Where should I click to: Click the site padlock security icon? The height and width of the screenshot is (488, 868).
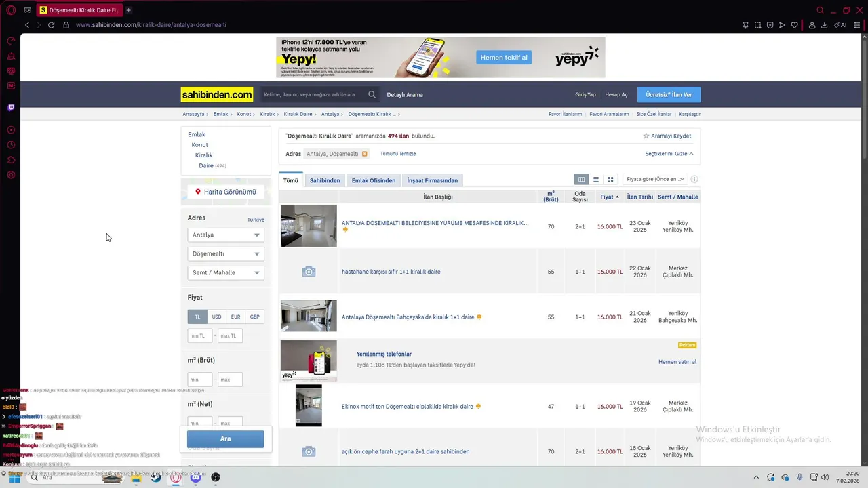(66, 25)
